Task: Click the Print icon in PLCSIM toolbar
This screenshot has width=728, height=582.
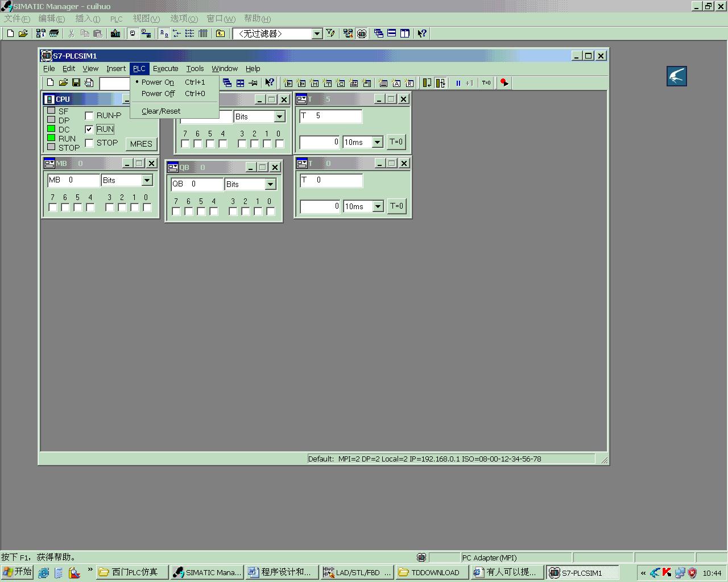Action: click(89, 83)
